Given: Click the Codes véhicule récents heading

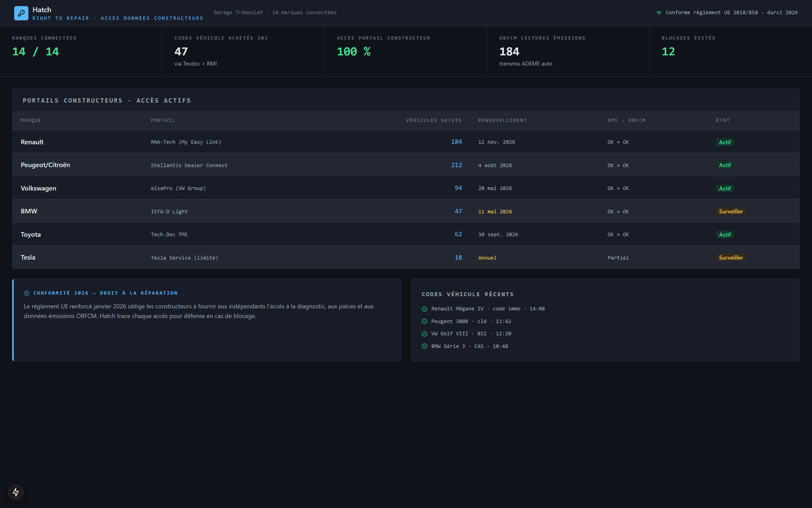Looking at the screenshot, I should tap(468, 294).
